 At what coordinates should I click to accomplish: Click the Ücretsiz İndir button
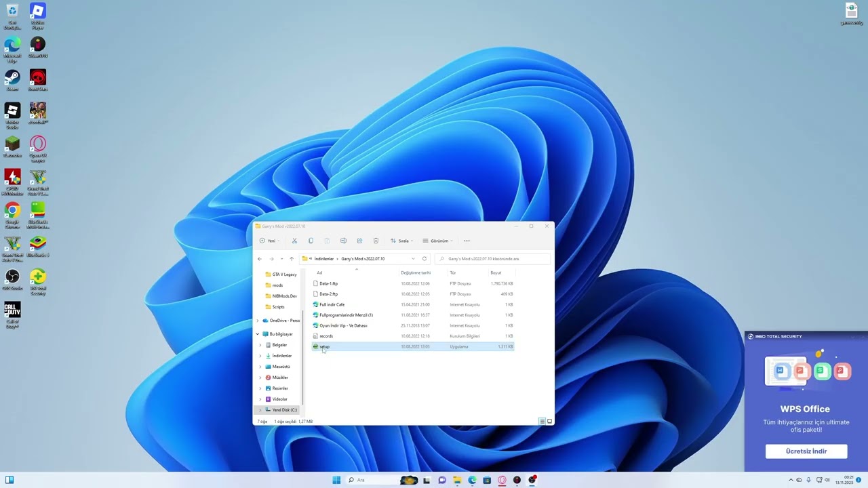(x=806, y=451)
